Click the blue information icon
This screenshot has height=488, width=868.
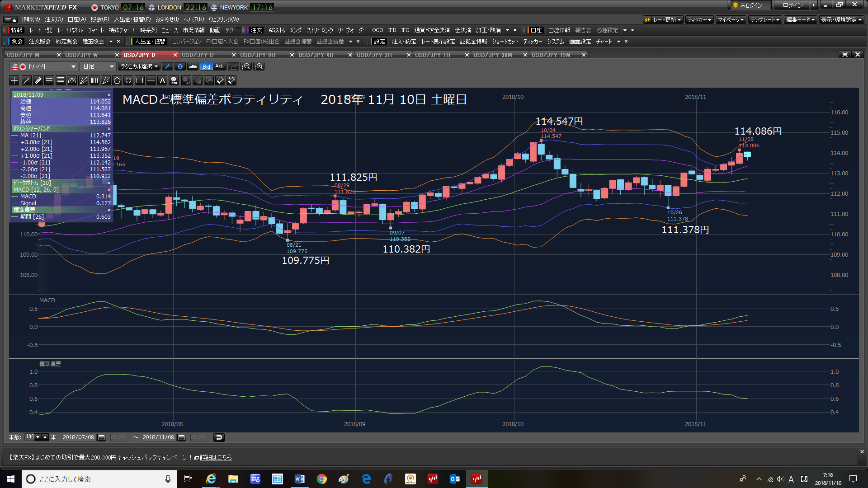[x=180, y=66]
